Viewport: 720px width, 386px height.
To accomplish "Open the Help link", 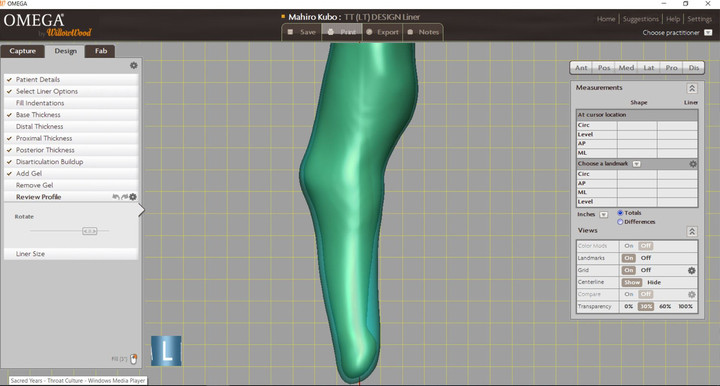I will [x=673, y=19].
